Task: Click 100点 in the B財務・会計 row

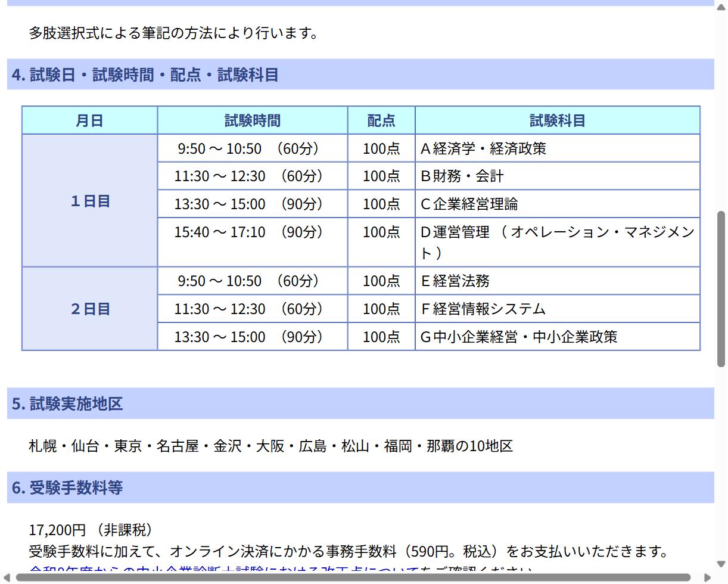Action: (x=381, y=176)
